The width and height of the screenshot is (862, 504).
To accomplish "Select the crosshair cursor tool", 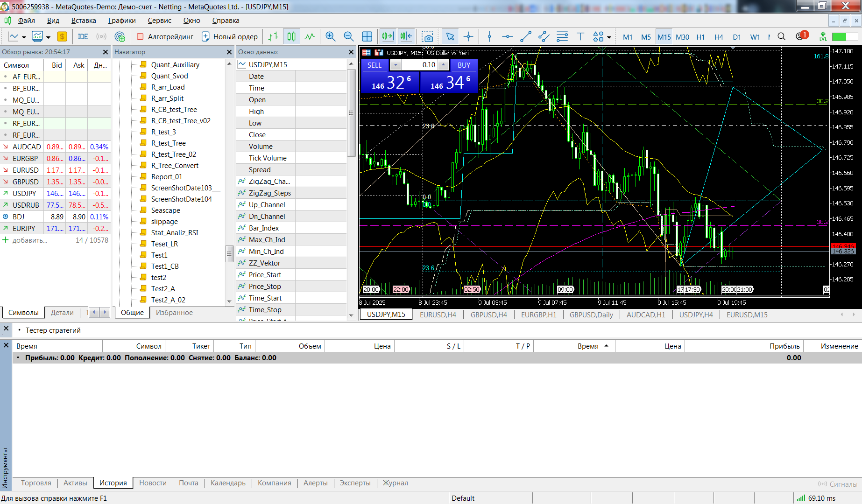I will (468, 36).
